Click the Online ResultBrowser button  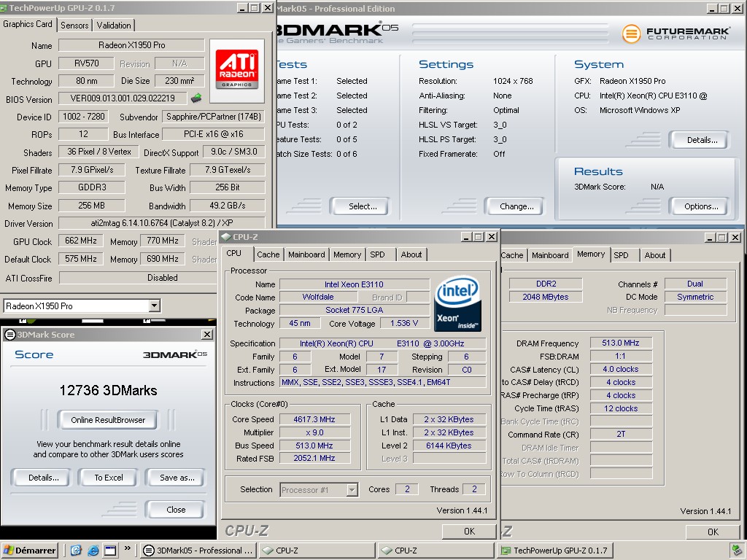tap(108, 420)
